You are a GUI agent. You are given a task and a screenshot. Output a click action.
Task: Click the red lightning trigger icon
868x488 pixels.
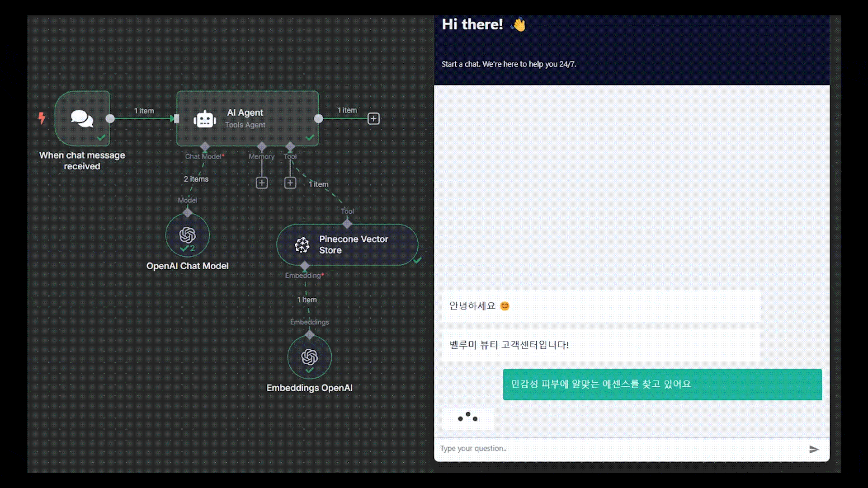[x=42, y=118]
